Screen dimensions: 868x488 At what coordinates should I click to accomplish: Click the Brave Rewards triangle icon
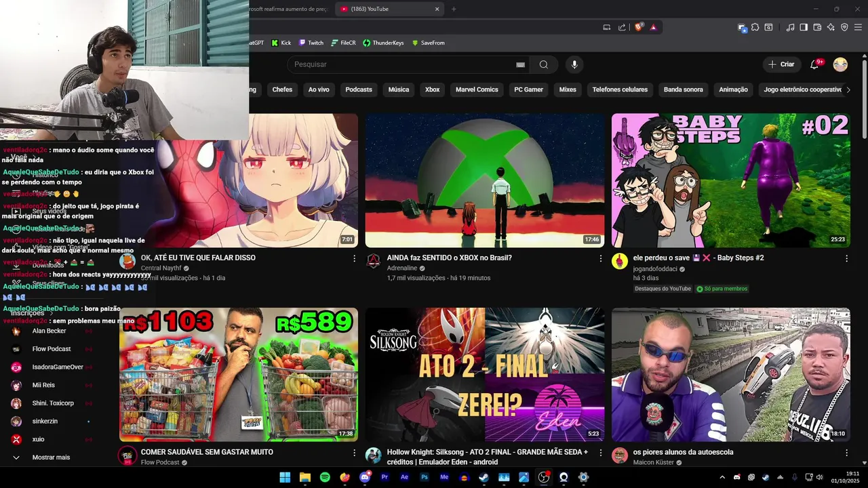(x=654, y=27)
